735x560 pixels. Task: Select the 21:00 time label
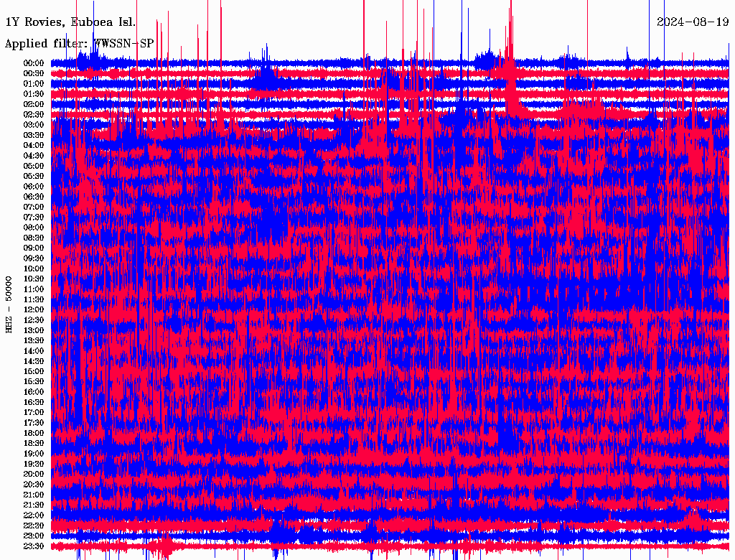tap(34, 495)
